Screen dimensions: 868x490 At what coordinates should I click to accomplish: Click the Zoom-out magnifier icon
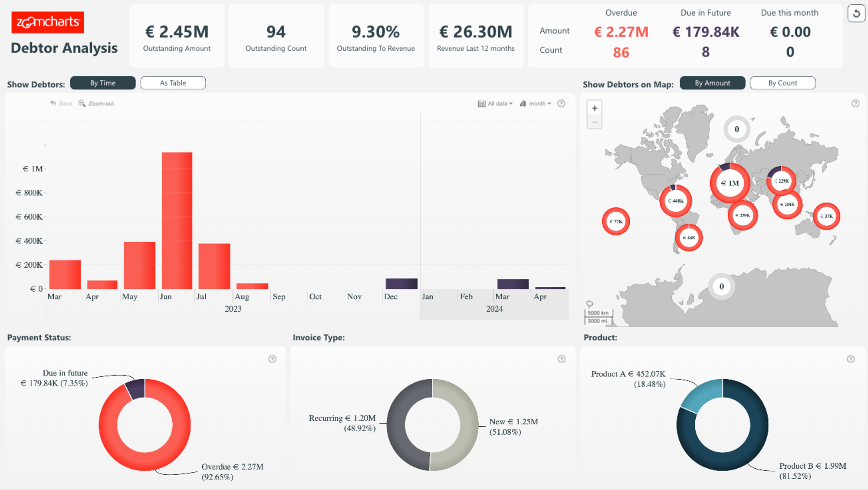tap(82, 103)
